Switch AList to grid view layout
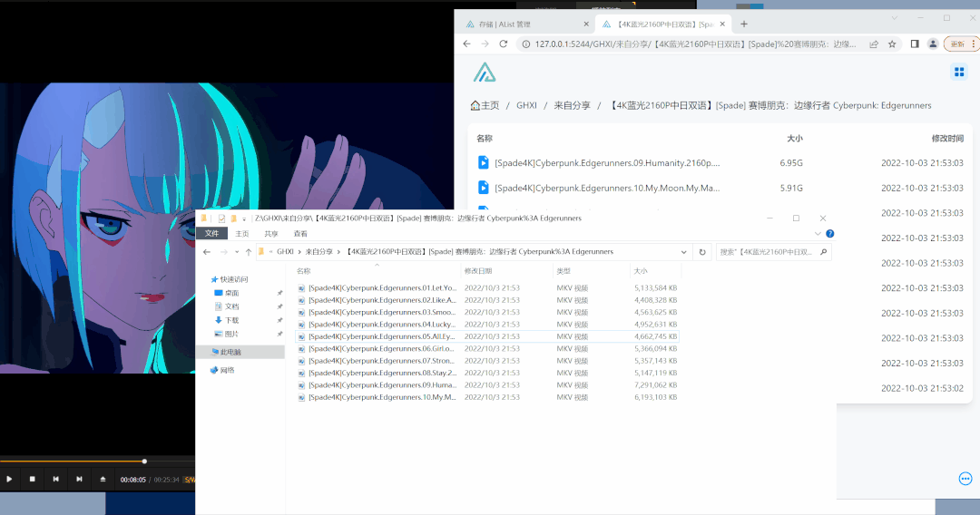The height and width of the screenshot is (515, 980). pyautogui.click(x=959, y=72)
